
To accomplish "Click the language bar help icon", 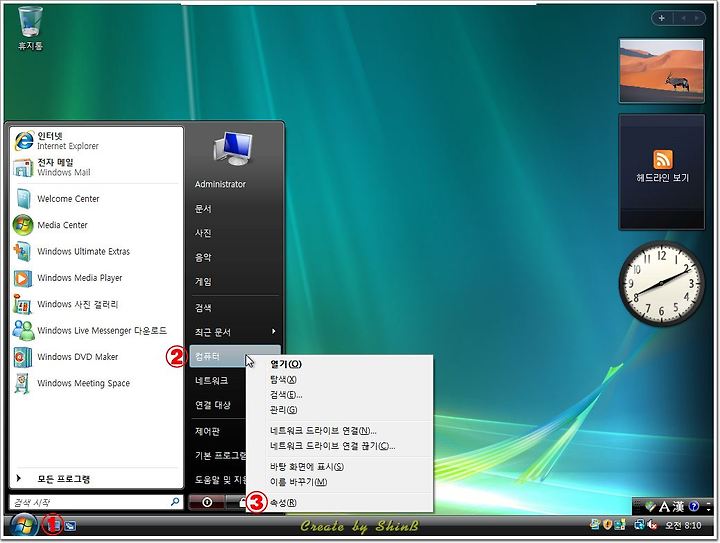I will point(694,506).
